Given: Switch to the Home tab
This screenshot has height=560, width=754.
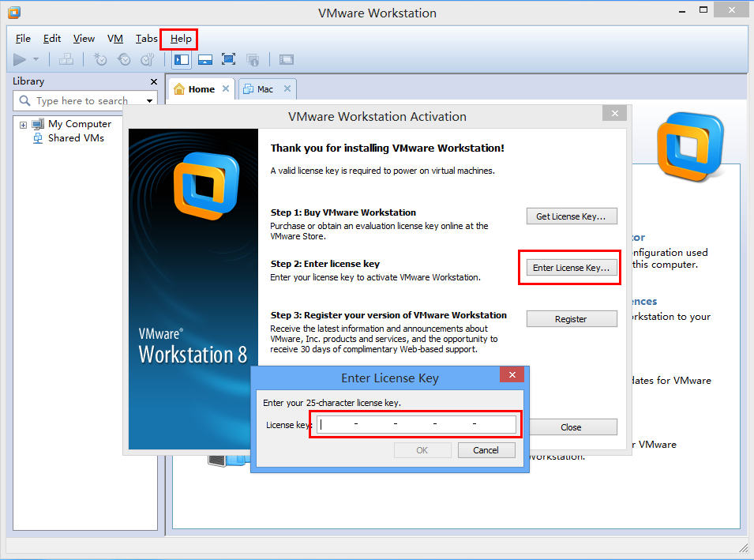Looking at the screenshot, I should pyautogui.click(x=201, y=89).
